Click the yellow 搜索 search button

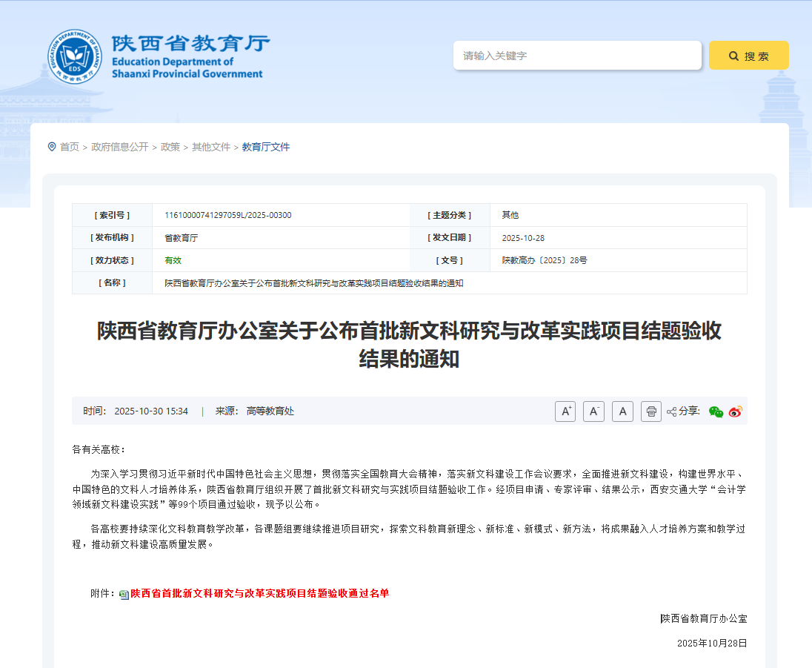click(748, 56)
